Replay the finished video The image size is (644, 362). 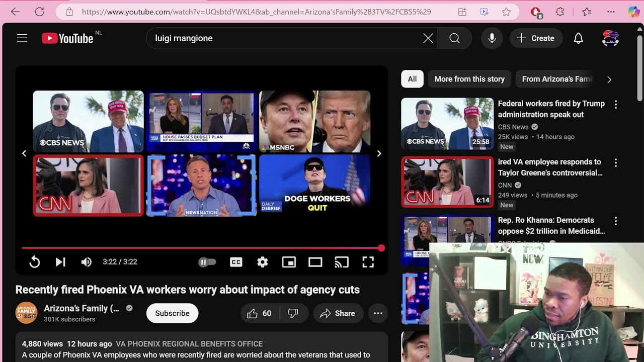pos(35,262)
